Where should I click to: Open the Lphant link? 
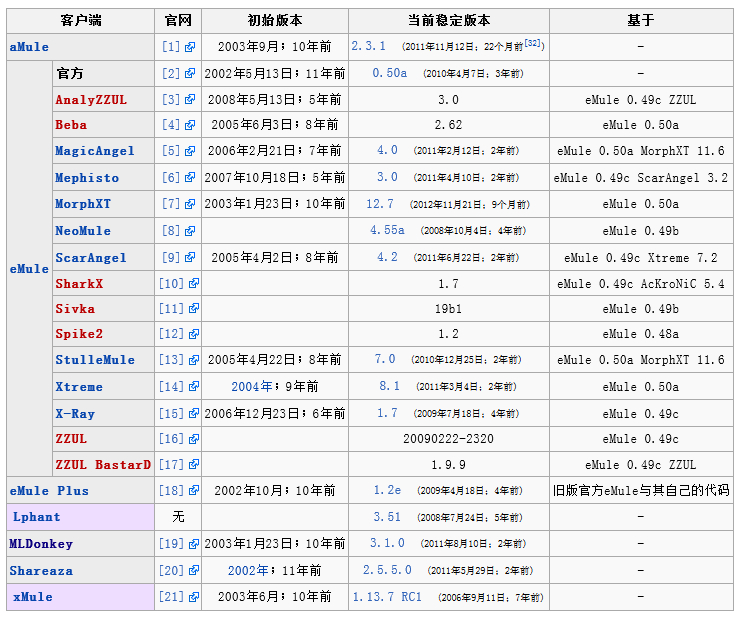[x=36, y=516]
